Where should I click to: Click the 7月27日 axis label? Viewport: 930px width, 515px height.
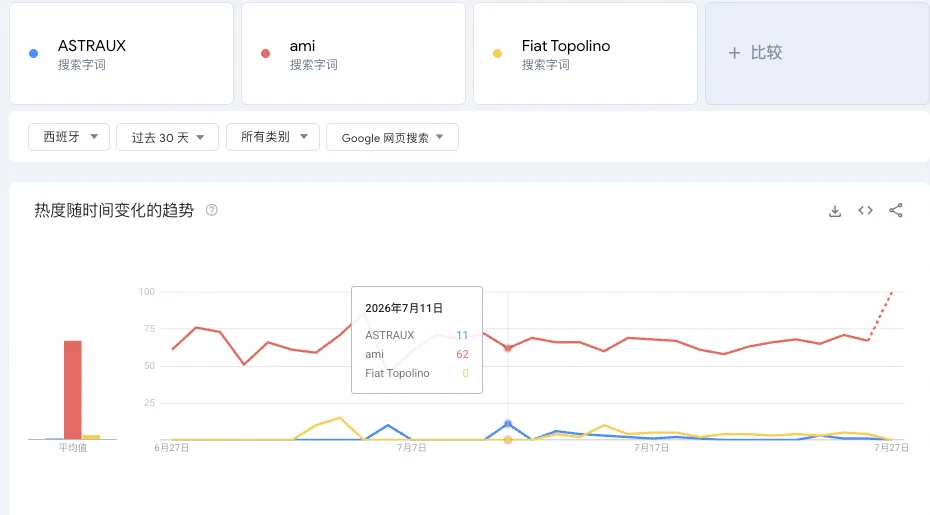[891, 447]
